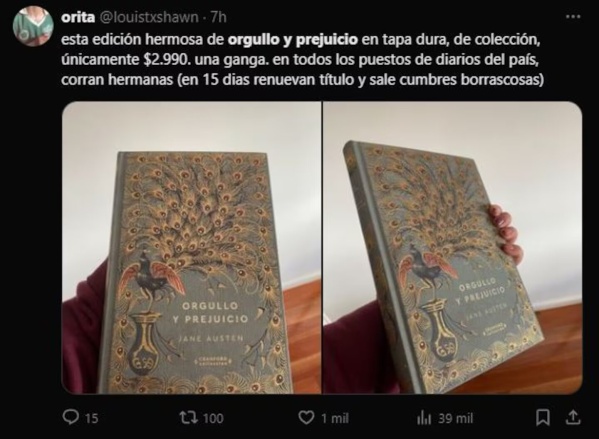Retweet using the repost arrows icon
Viewport: 599px width, 439px height.
[189, 418]
